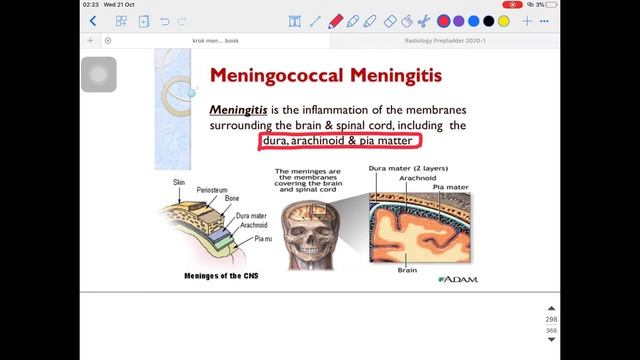Image resolution: width=640 pixels, height=360 pixels.
Task: Select the pencil tool
Action: click(x=353, y=21)
